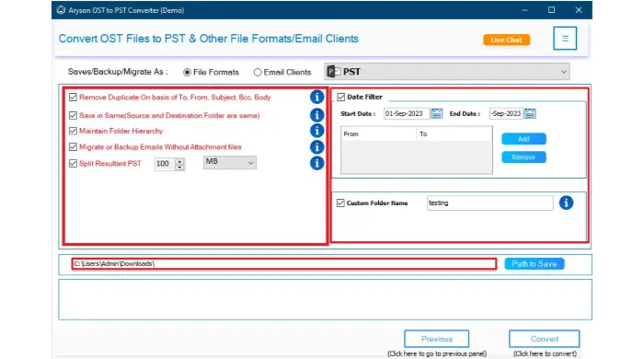Click the Start Date field

point(407,114)
